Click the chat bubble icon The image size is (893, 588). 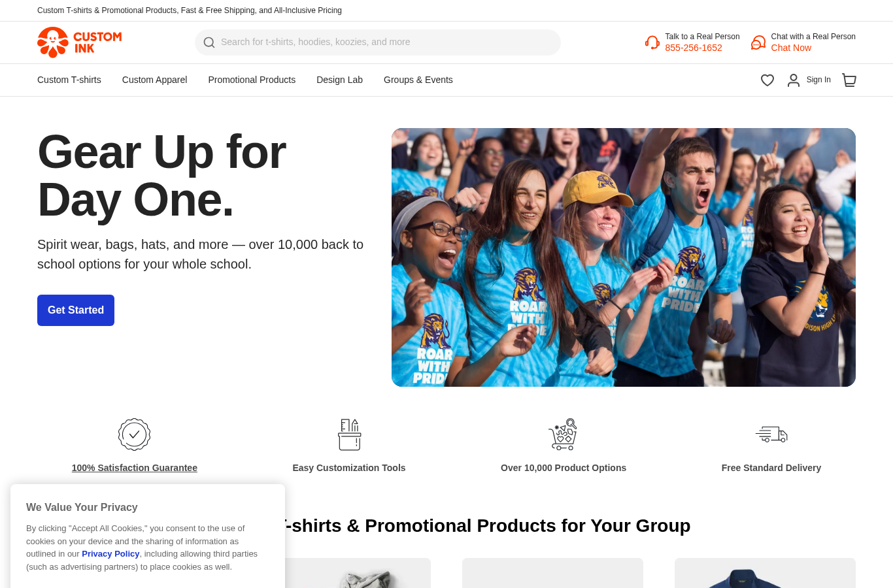tap(758, 42)
